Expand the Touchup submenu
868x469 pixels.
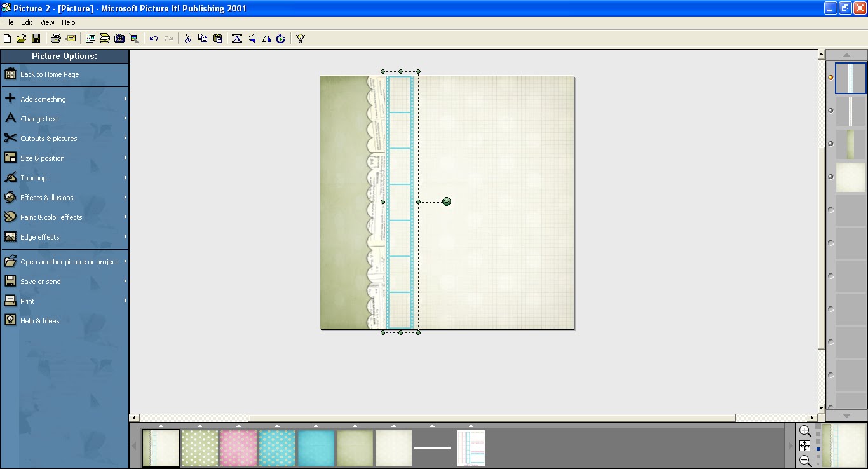(65, 177)
